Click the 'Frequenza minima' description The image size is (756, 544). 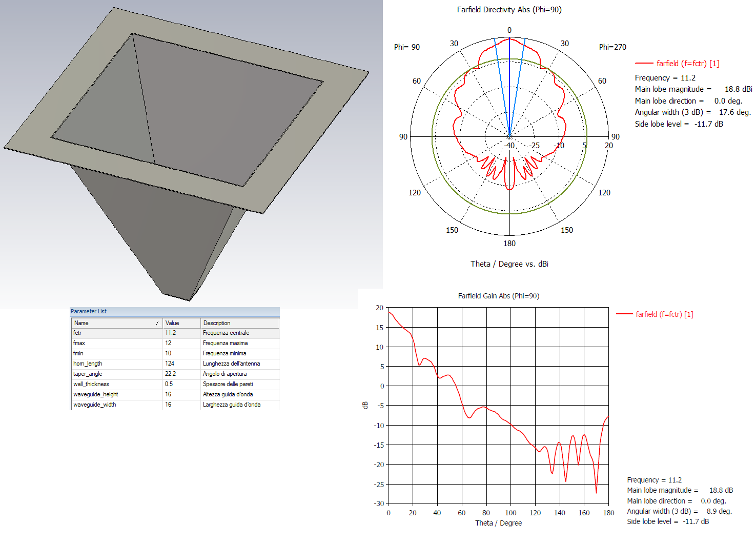224,353
